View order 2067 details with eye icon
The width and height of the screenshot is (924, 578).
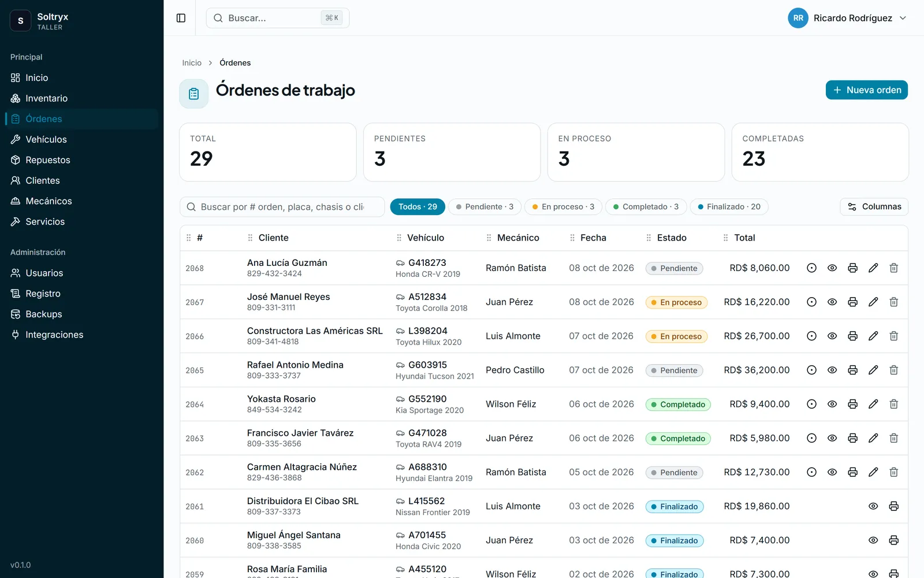coord(832,302)
